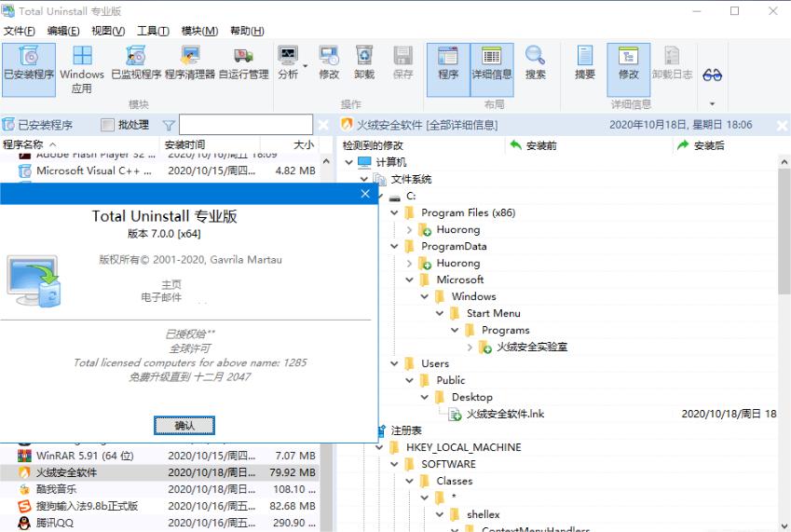Click the Save (保存) toolbar icon
Image resolution: width=791 pixels, height=532 pixels.
pos(403,63)
